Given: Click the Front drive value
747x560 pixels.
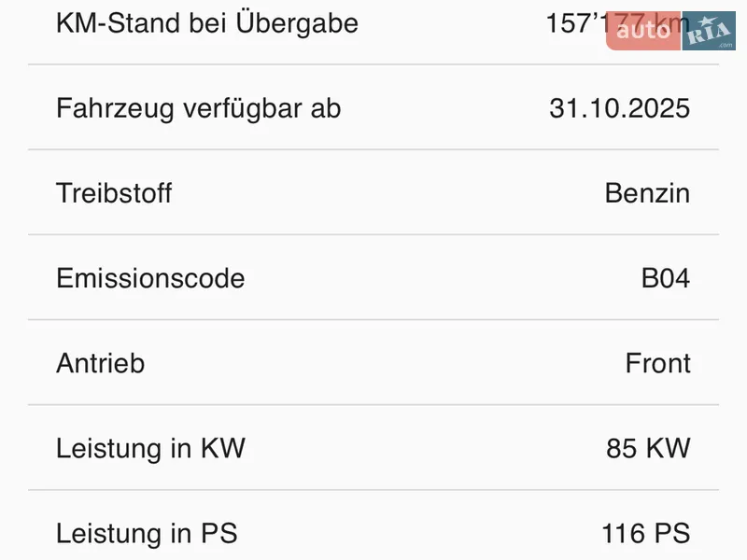Looking at the screenshot, I should tap(658, 363).
